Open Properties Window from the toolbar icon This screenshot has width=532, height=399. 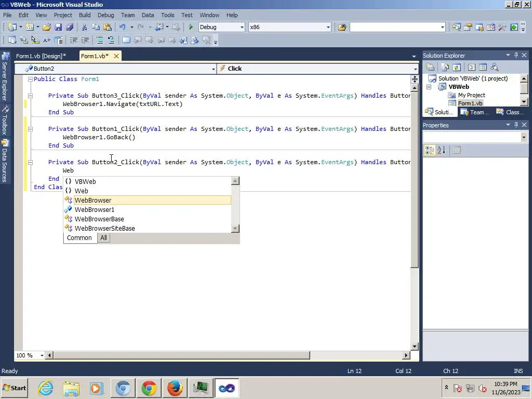[x=468, y=27]
